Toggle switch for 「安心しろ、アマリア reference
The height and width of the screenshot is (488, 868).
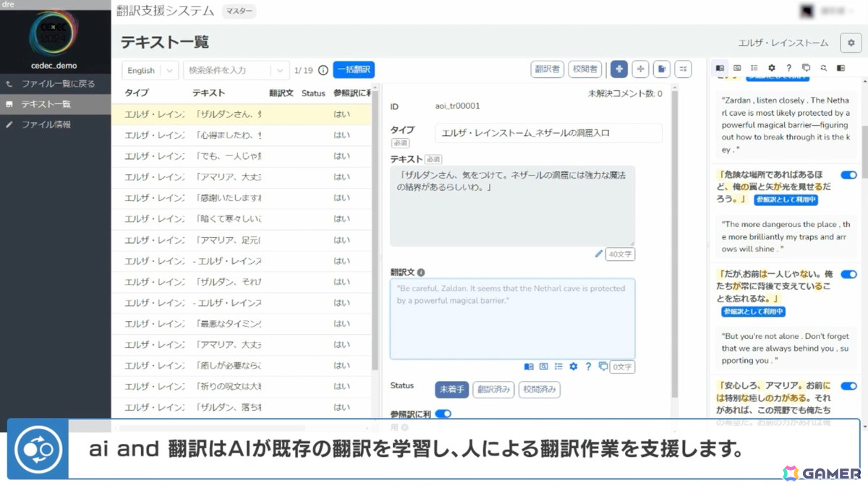848,386
